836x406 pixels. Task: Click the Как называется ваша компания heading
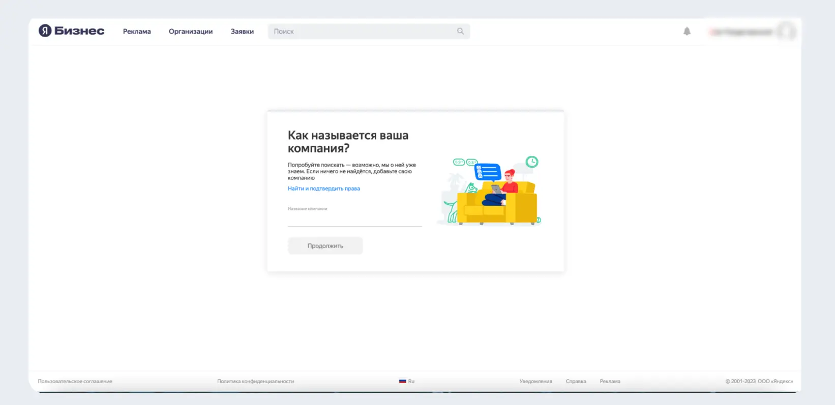click(x=348, y=141)
